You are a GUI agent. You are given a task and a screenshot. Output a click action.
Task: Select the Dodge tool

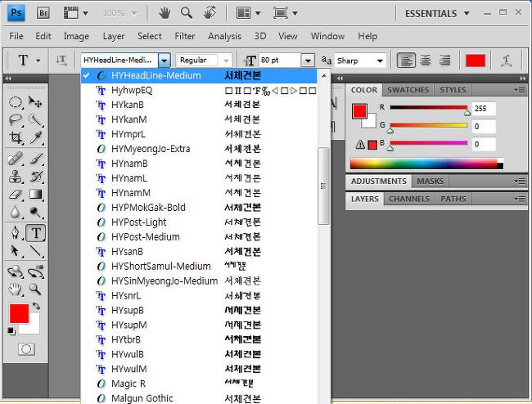(x=35, y=212)
